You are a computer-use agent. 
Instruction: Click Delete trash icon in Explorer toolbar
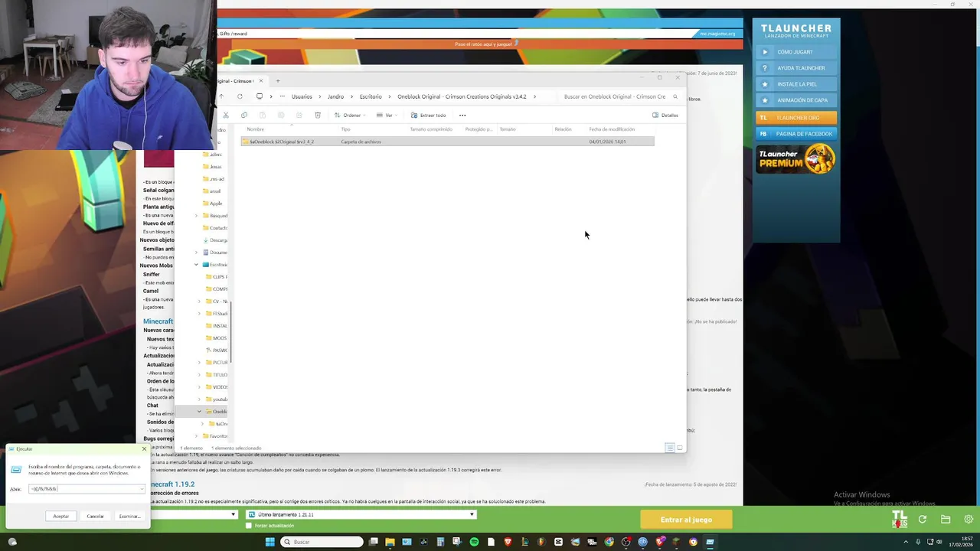point(317,116)
